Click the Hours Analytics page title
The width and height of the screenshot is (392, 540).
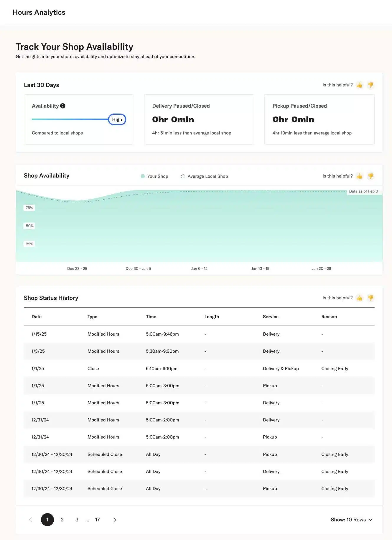[39, 12]
